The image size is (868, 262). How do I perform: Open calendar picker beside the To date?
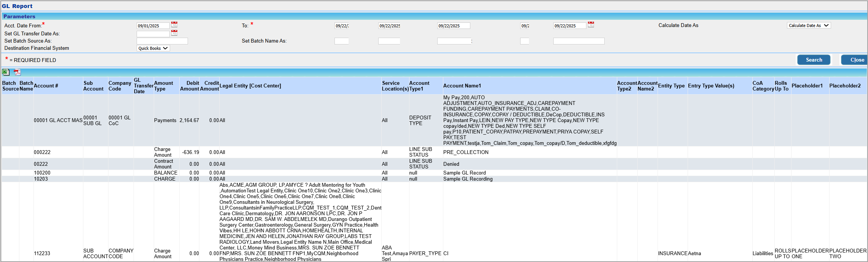tap(591, 25)
